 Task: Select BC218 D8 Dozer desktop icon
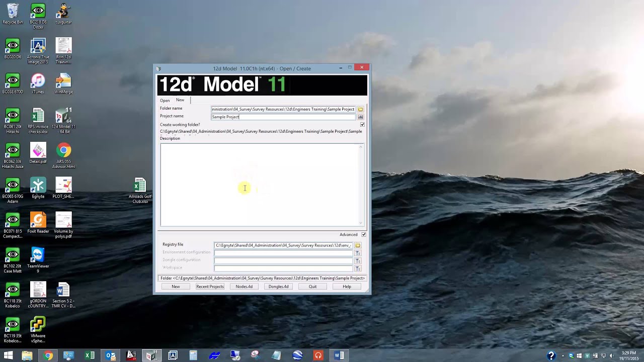38,16
